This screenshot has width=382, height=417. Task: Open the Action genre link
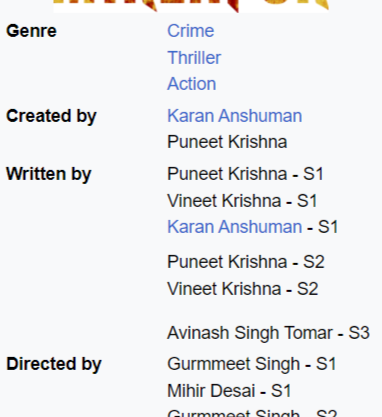click(192, 84)
